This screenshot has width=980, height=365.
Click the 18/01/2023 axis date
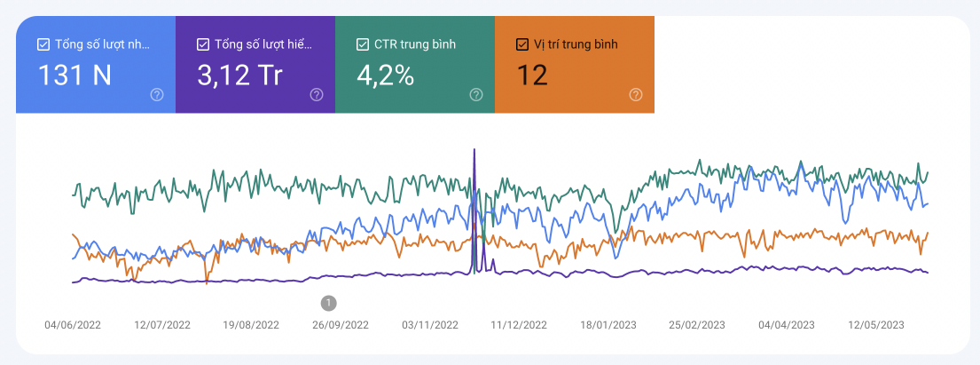pos(608,325)
